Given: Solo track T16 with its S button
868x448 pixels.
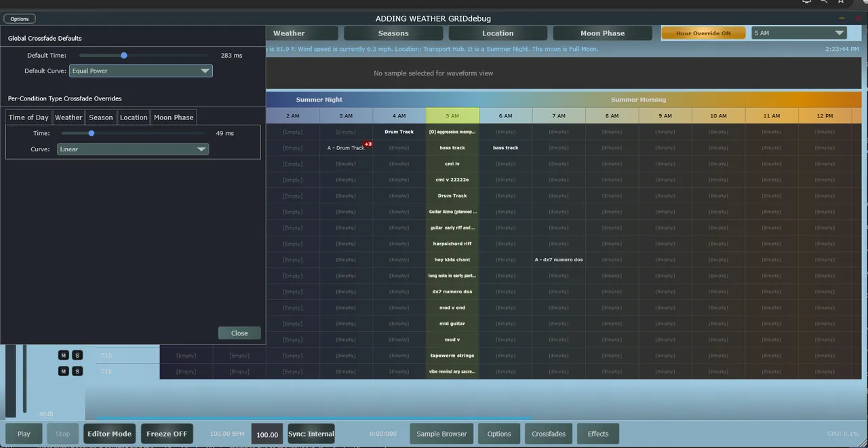Looking at the screenshot, I should pos(77,371).
